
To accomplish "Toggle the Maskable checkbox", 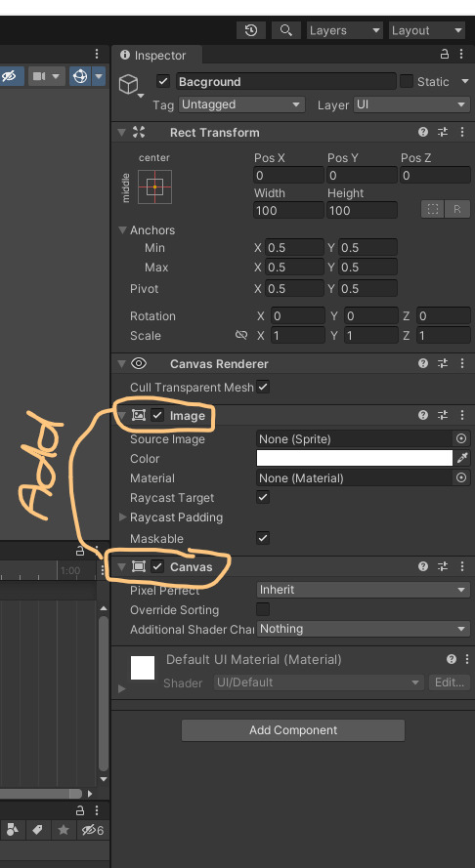I will coord(263,538).
